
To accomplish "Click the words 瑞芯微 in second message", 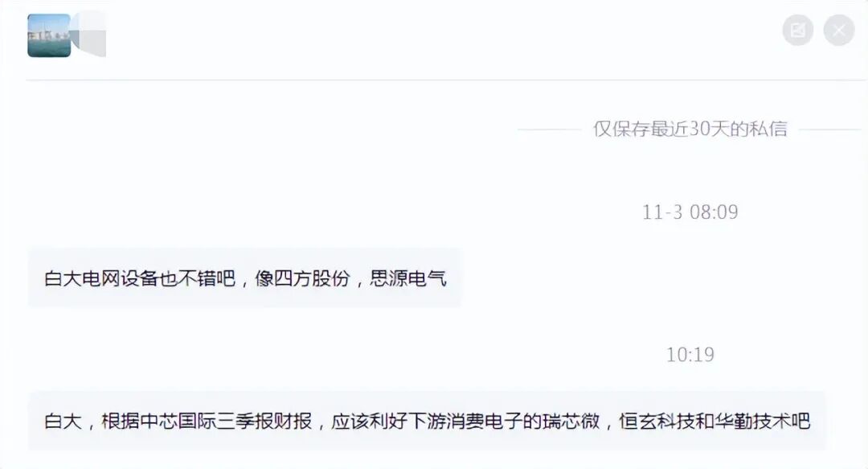I will tap(571, 421).
